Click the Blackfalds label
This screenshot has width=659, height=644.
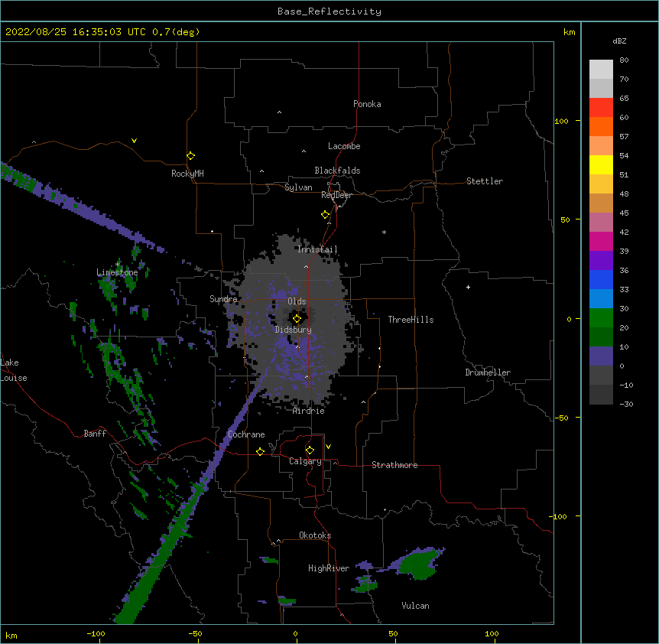coord(337,171)
